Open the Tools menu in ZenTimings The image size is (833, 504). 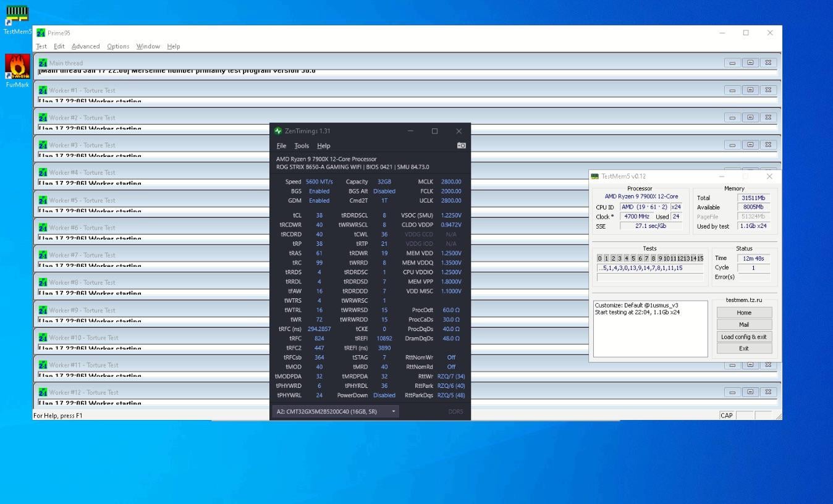302,146
